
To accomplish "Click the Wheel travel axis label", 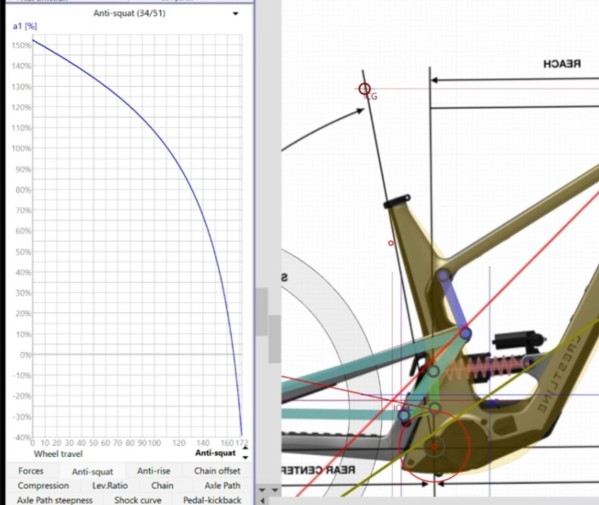I will pos(58,454).
